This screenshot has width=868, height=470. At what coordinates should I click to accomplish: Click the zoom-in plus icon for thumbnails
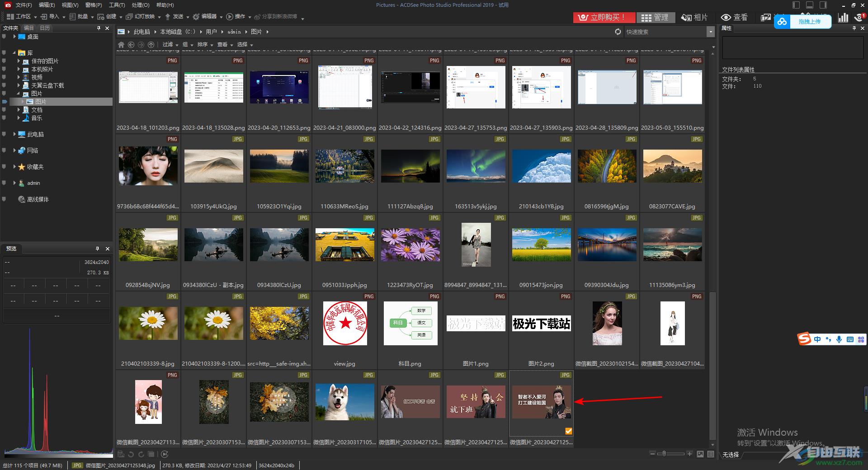coord(689,454)
